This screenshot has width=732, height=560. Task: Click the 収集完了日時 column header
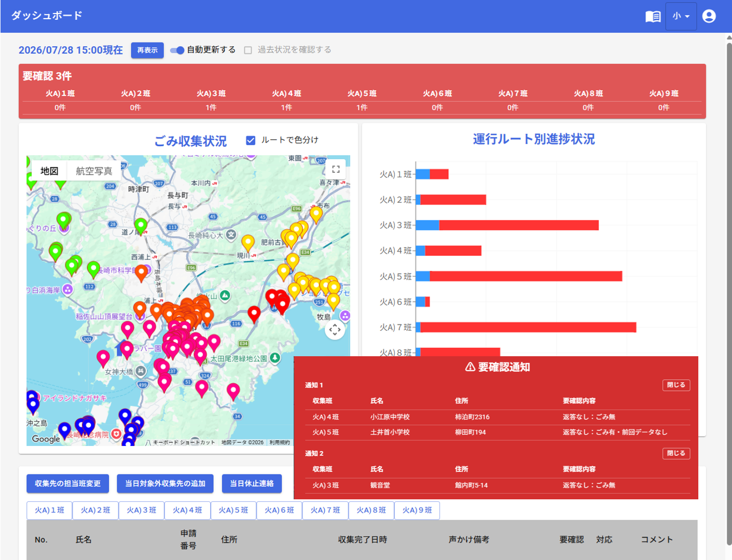363,540
